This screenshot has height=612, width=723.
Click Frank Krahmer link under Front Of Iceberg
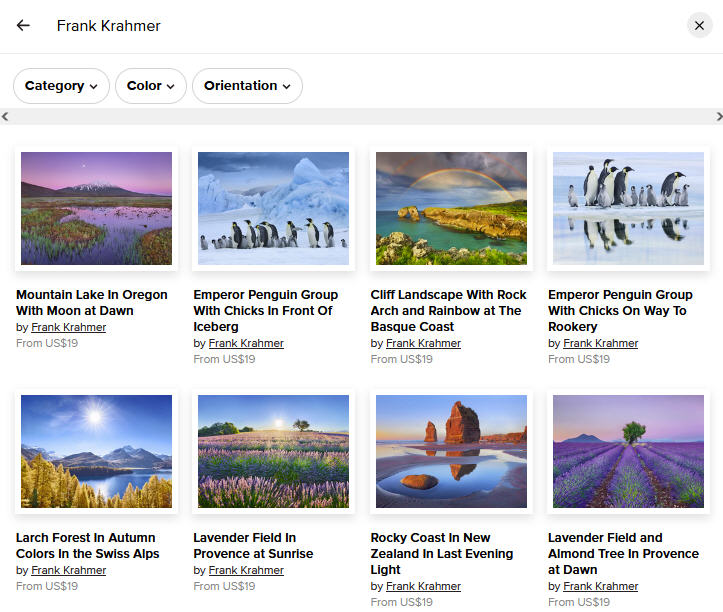[246, 343]
